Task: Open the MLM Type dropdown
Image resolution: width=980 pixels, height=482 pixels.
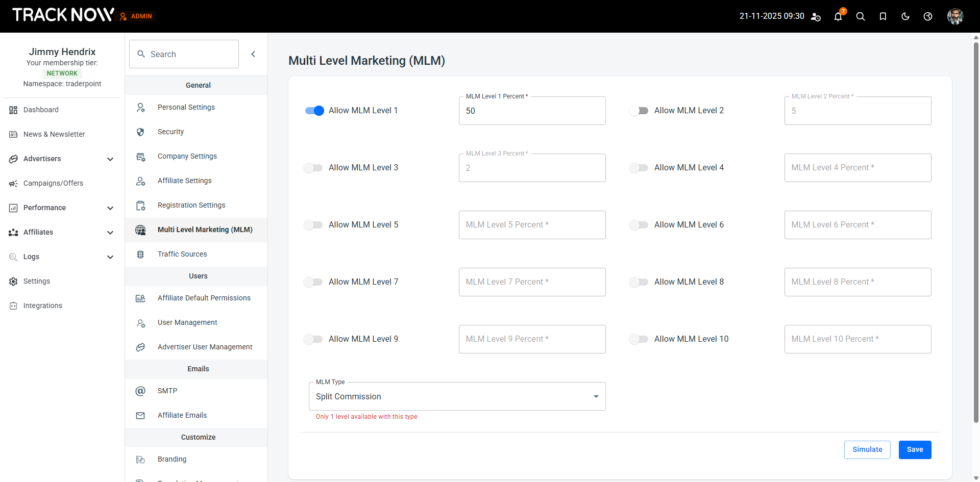Action: (457, 396)
